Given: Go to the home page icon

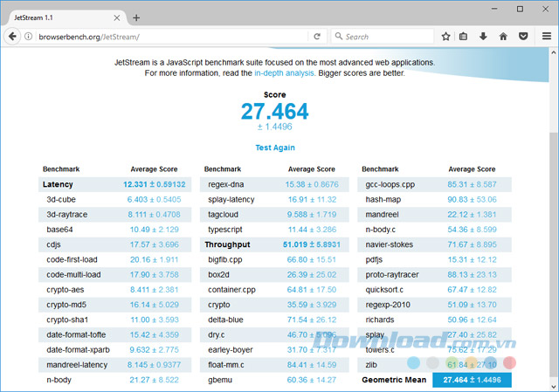Looking at the screenshot, I should 503,37.
